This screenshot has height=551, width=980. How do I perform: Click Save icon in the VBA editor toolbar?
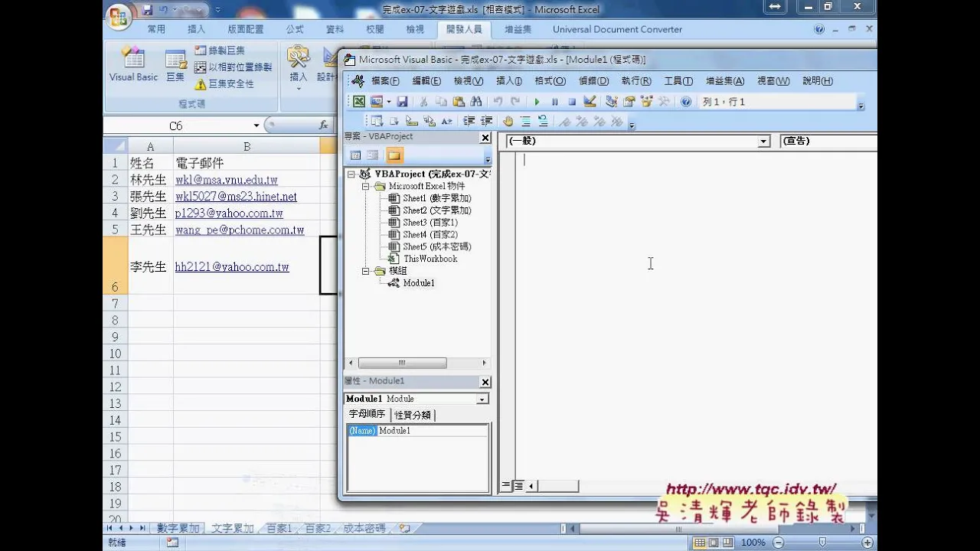(402, 102)
